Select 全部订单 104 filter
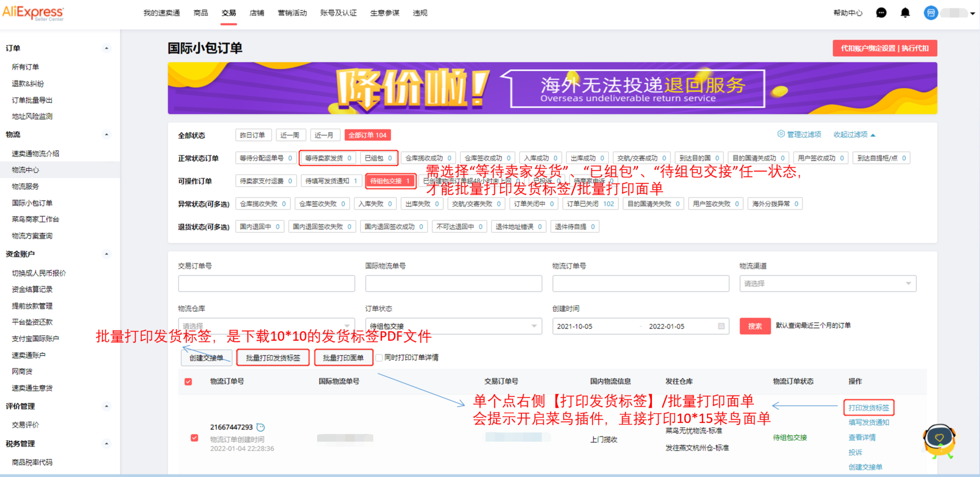Image resolution: width=980 pixels, height=477 pixels. (368, 135)
